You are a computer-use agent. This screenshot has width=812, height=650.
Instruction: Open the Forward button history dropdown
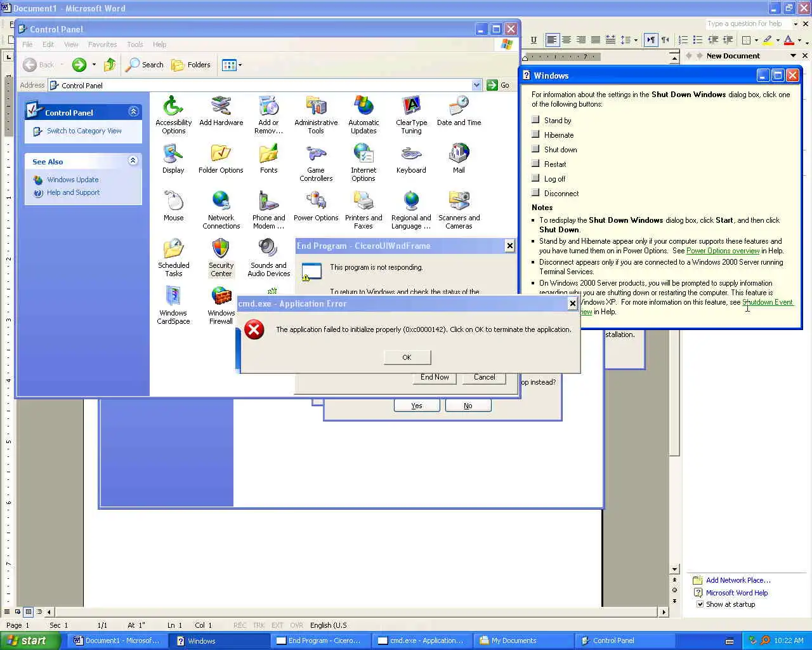tap(94, 65)
